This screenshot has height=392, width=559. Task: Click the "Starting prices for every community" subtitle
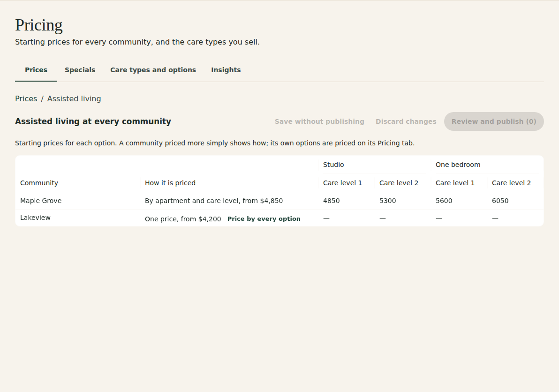pos(137,42)
